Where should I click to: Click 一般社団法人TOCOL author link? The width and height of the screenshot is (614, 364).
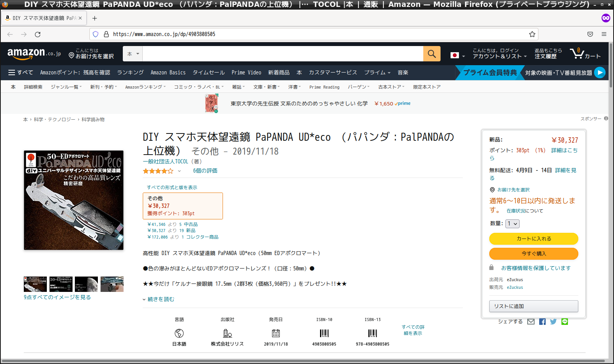click(x=166, y=162)
